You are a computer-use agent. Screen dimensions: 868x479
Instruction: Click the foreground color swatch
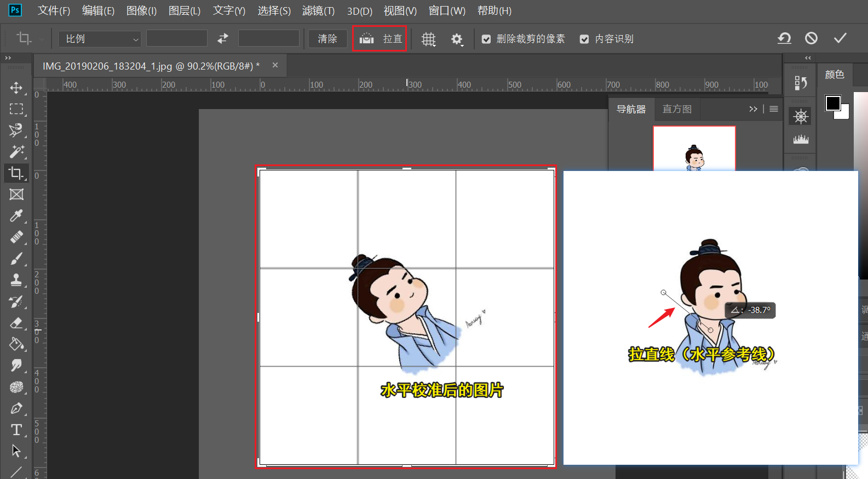[832, 103]
